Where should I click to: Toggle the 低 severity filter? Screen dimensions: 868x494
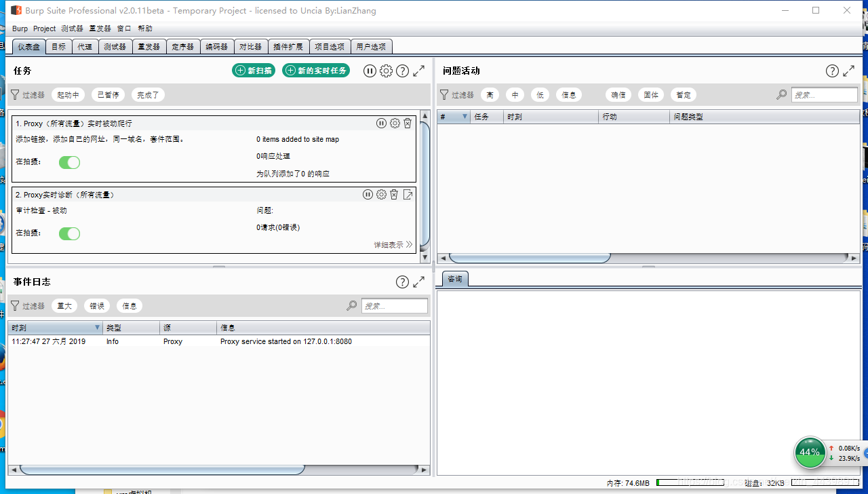(540, 95)
